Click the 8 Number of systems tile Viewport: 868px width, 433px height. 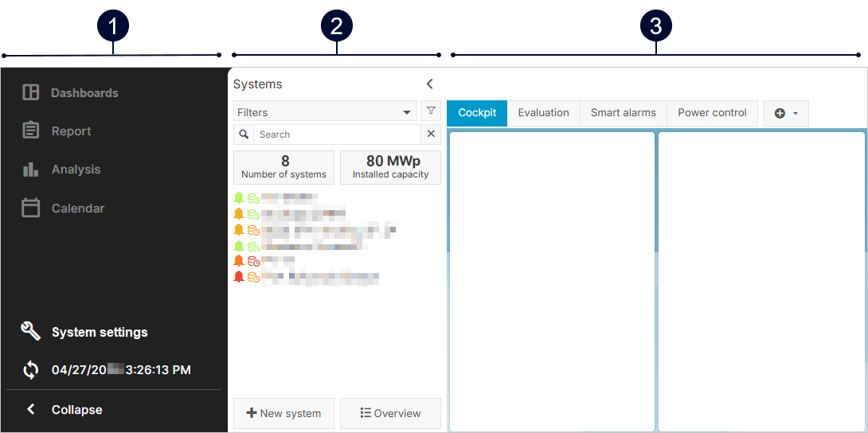(x=284, y=167)
